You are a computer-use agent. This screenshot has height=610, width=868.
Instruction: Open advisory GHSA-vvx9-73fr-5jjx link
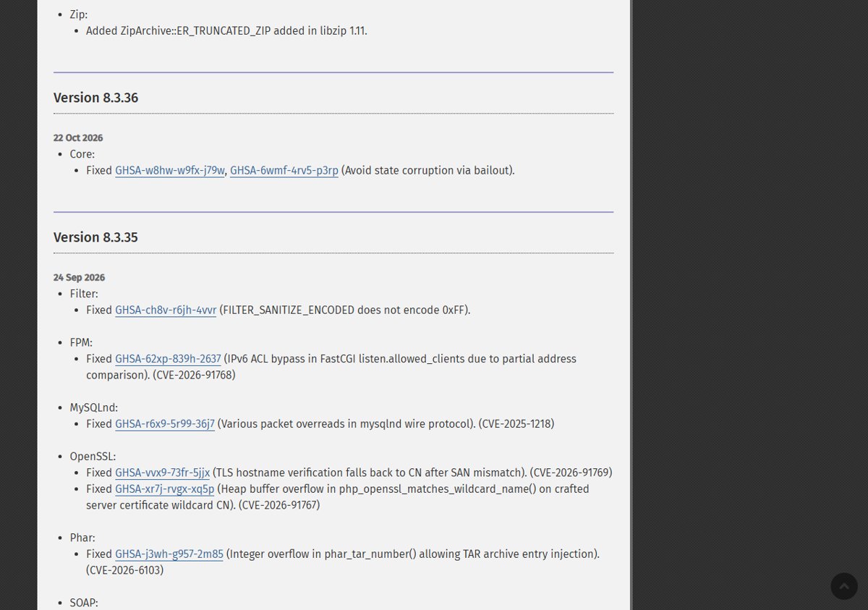(162, 473)
